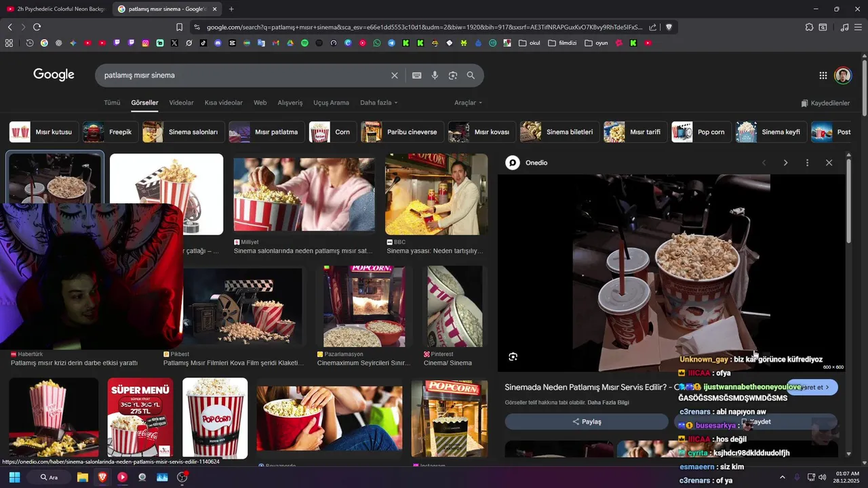Open File Explorer from the taskbar
868x488 pixels.
click(x=82, y=477)
